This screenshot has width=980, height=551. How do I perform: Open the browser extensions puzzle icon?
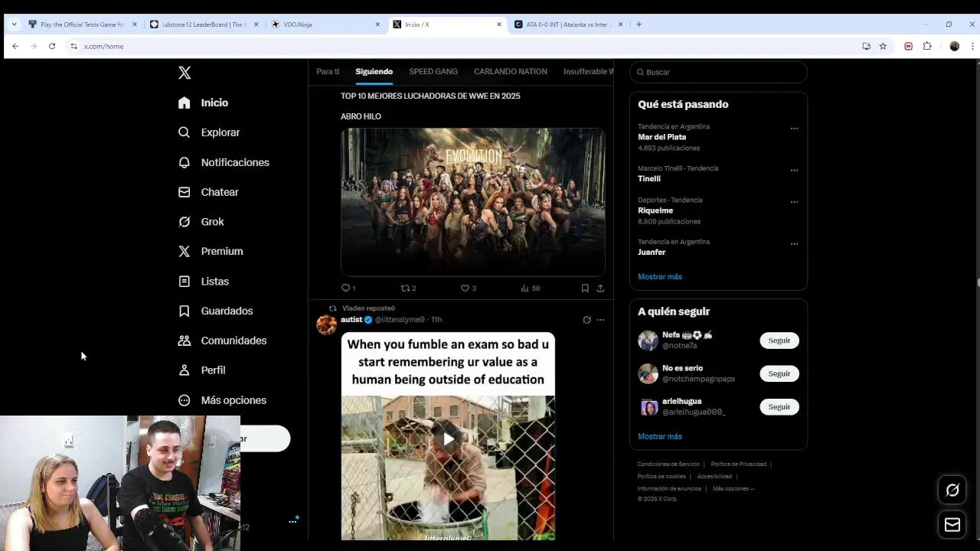click(927, 46)
